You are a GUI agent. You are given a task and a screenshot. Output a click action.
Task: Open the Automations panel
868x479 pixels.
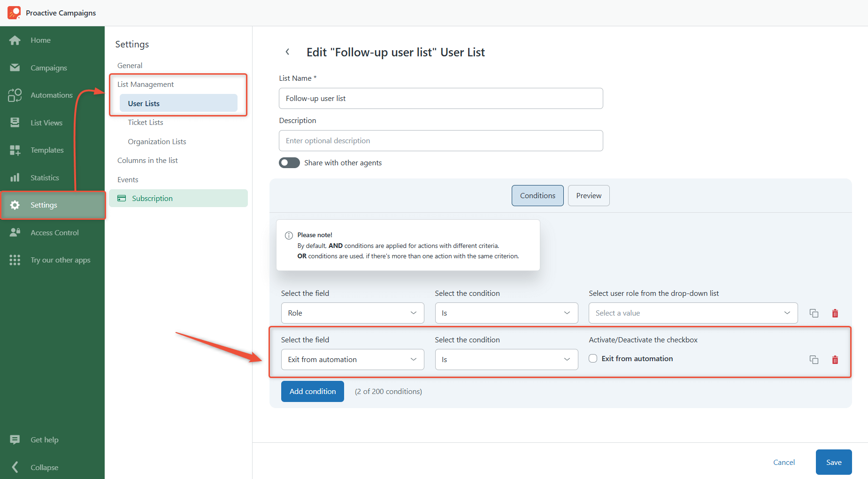[x=51, y=95]
